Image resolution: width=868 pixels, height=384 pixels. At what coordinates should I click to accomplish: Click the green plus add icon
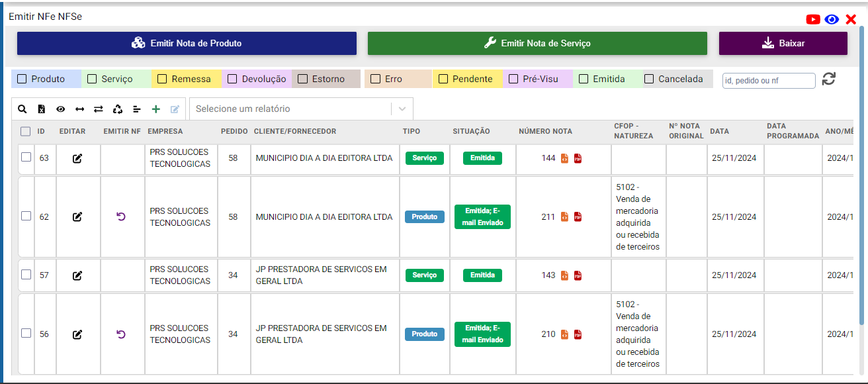click(156, 109)
